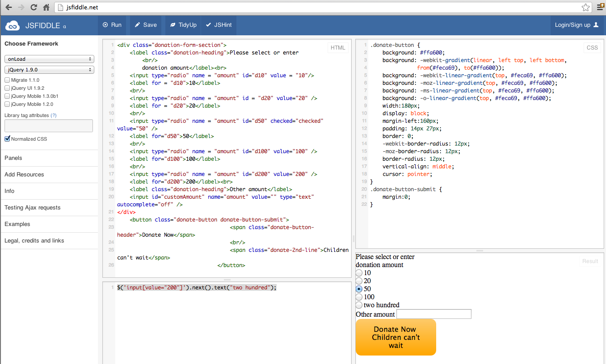Bookmark the page with the star icon
This screenshot has width=606, height=364.
point(585,8)
